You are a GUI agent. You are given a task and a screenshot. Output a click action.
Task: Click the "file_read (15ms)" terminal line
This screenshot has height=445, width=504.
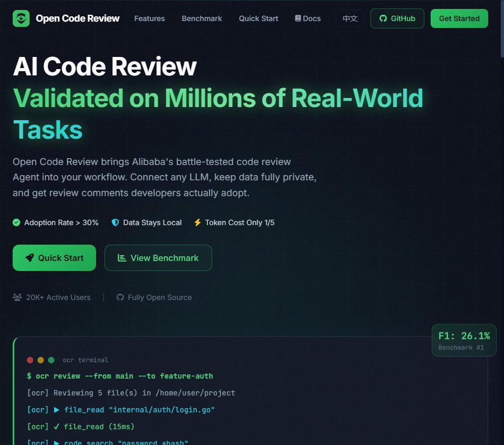click(x=81, y=427)
